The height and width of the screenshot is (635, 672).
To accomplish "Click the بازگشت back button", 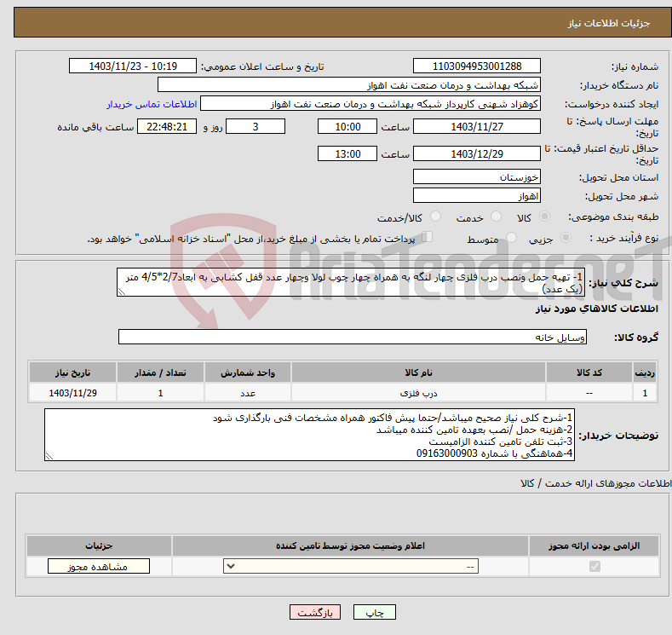I will (315, 613).
